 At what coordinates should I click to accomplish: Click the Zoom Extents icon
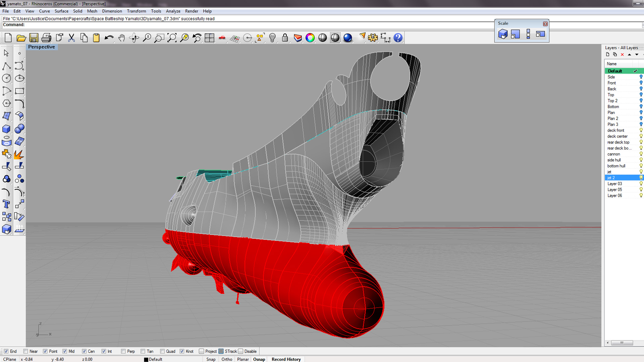[x=172, y=38]
